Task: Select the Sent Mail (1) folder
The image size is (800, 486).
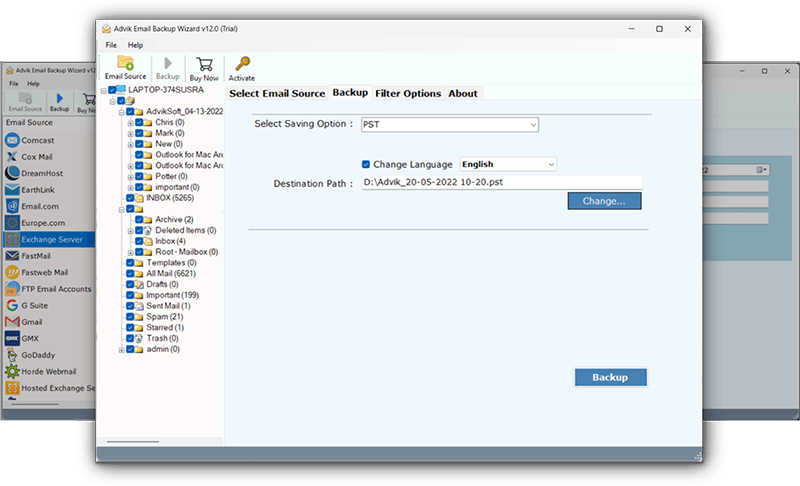Action: [168, 306]
